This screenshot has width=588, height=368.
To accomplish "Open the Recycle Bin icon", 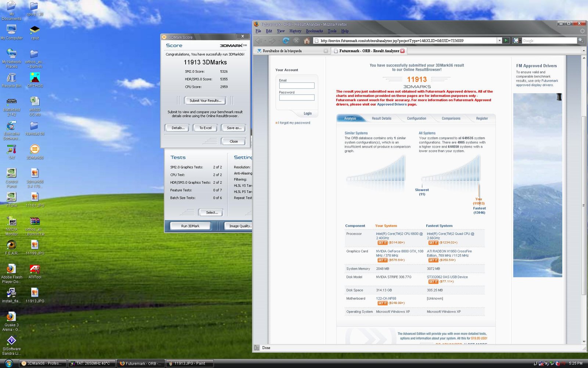I will (11, 80).
